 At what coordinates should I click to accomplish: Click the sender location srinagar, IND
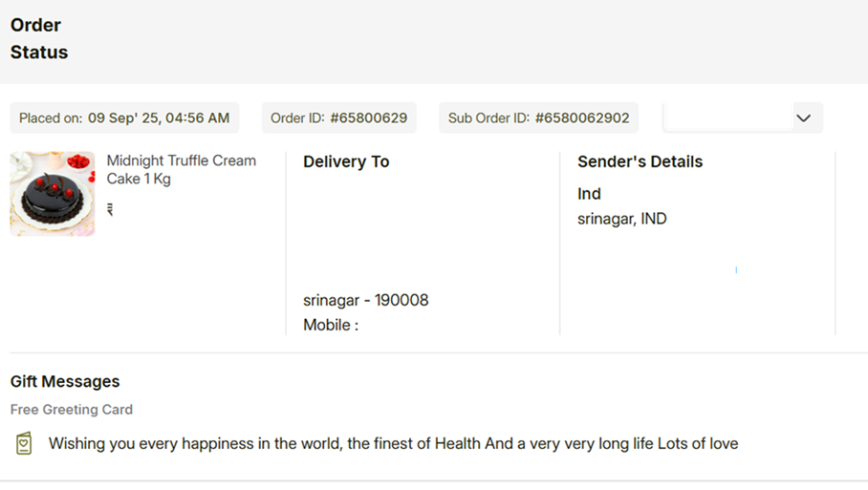point(621,219)
